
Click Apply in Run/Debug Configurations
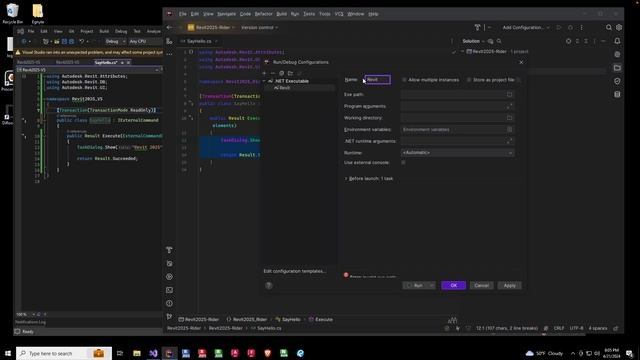[x=509, y=285]
